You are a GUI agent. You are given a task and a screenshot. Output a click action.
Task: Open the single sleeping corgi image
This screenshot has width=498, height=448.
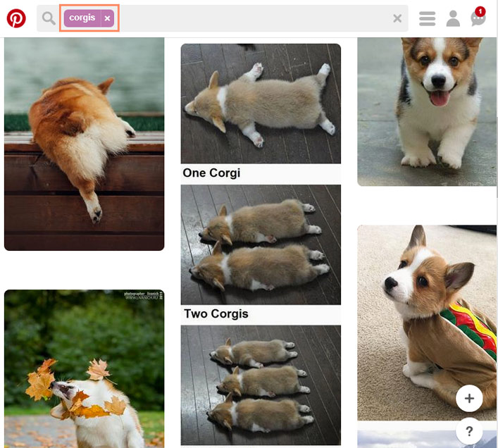(x=261, y=104)
